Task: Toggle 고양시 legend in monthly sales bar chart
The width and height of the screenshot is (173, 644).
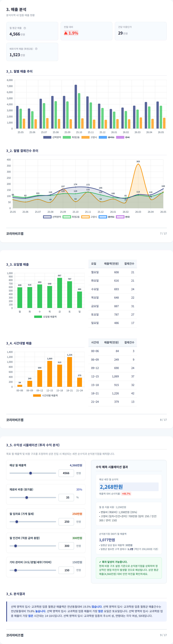Action: click(89, 137)
